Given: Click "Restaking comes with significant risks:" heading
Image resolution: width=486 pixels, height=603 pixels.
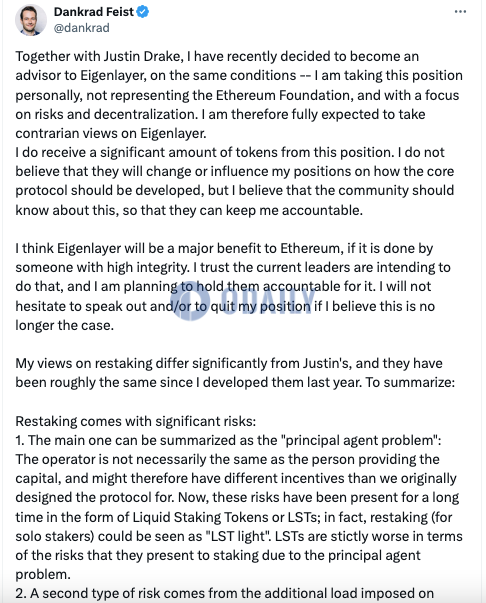Looking at the screenshot, I should [x=135, y=421].
